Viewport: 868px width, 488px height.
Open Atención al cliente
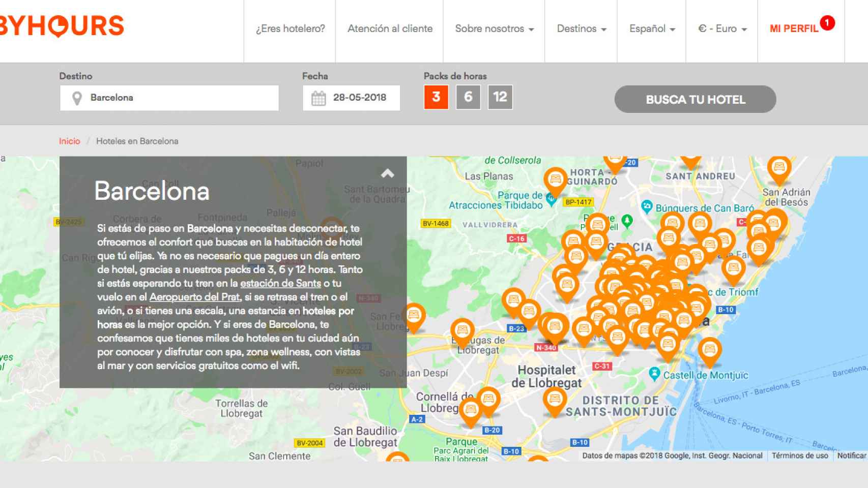pyautogui.click(x=390, y=29)
